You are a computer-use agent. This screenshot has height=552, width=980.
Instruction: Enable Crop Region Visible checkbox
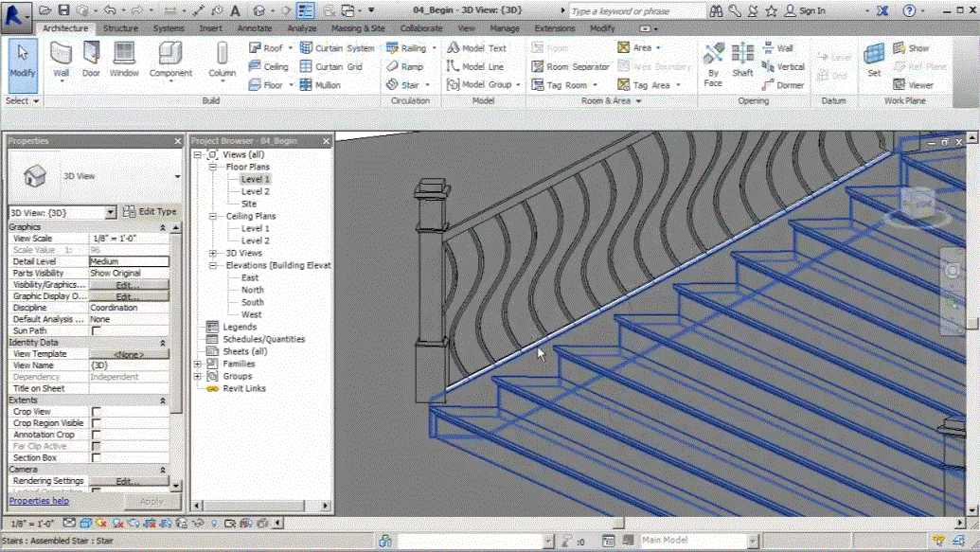[x=97, y=423]
